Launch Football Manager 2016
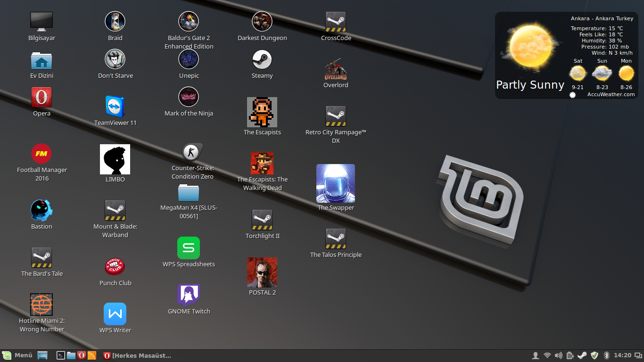Screen dimensions: 644x362 pos(41,154)
